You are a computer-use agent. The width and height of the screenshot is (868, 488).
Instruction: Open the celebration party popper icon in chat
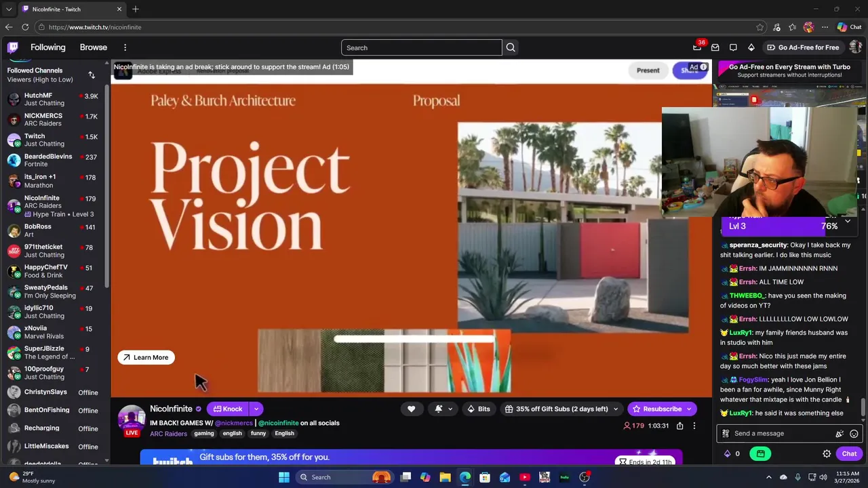(840, 434)
